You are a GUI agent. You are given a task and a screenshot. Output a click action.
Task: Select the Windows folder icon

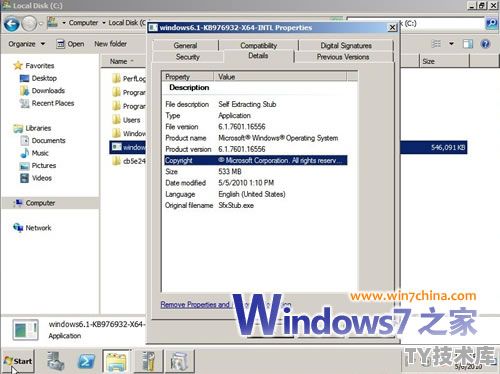(x=116, y=133)
